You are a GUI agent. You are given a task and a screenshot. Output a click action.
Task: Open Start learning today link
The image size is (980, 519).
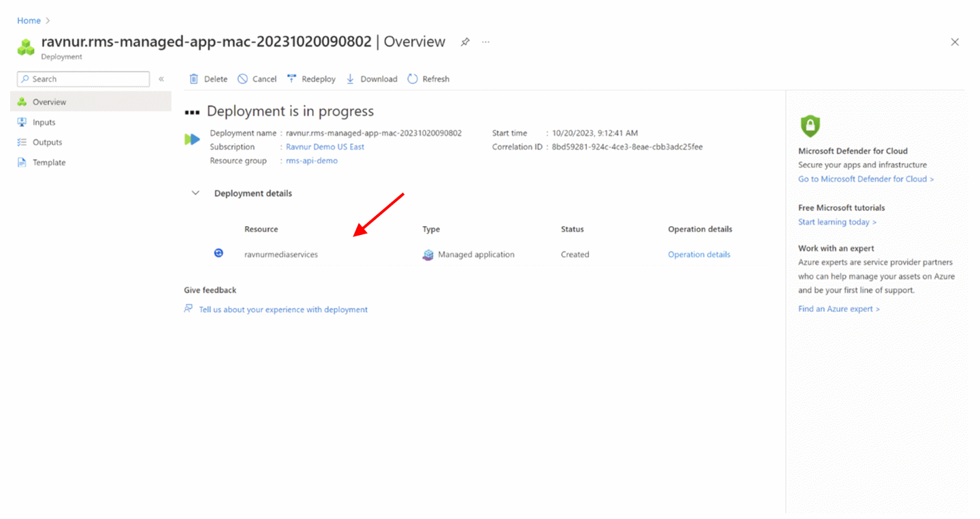coord(837,222)
